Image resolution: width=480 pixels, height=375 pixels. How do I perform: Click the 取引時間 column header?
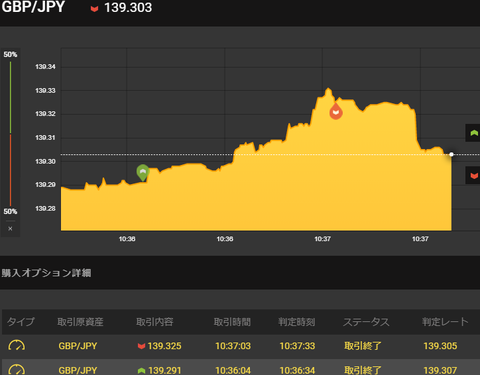(232, 322)
